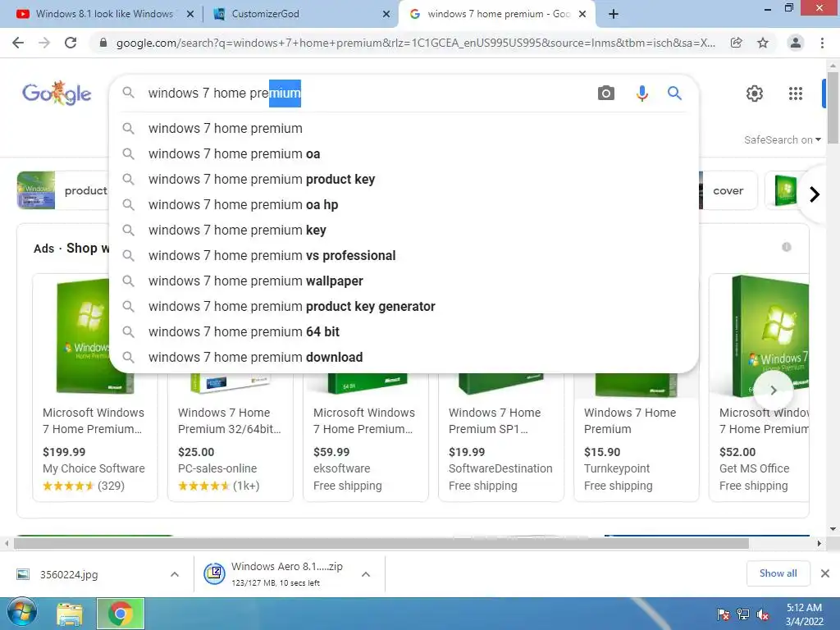
Task: Choose suggestion ending in 'oa hp'
Action: click(404, 204)
